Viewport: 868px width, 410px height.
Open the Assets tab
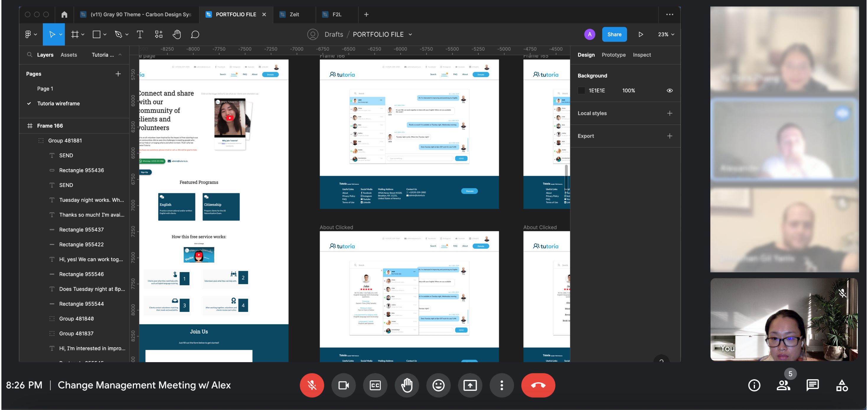click(x=69, y=55)
